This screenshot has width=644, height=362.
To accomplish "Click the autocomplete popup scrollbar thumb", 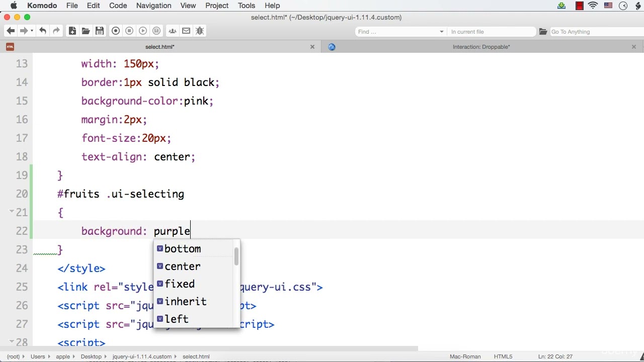I will click(236, 256).
